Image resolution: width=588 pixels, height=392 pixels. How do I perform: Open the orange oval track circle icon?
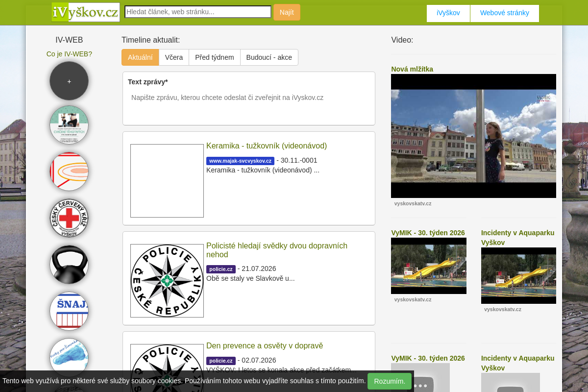pyautogui.click(x=69, y=171)
